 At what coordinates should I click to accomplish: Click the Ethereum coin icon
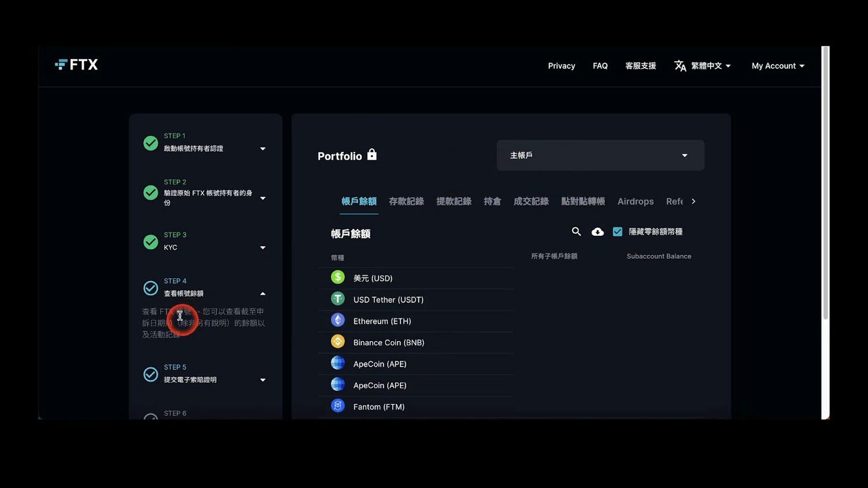pos(338,320)
